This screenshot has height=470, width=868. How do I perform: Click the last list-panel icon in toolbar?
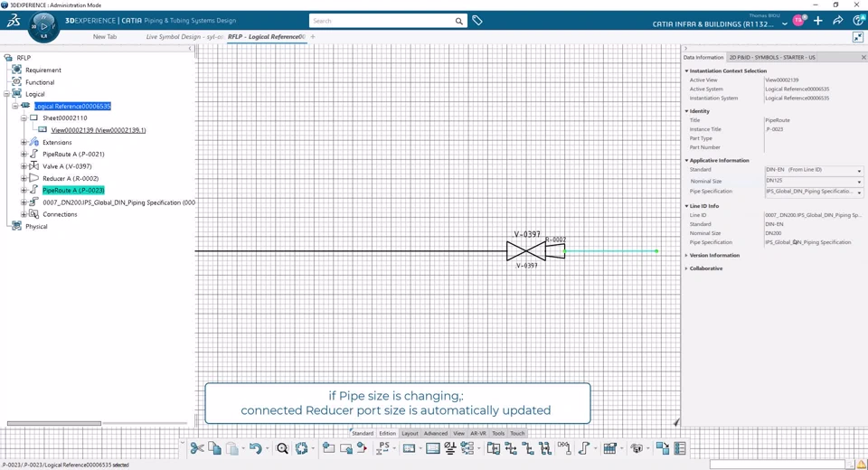click(680, 448)
